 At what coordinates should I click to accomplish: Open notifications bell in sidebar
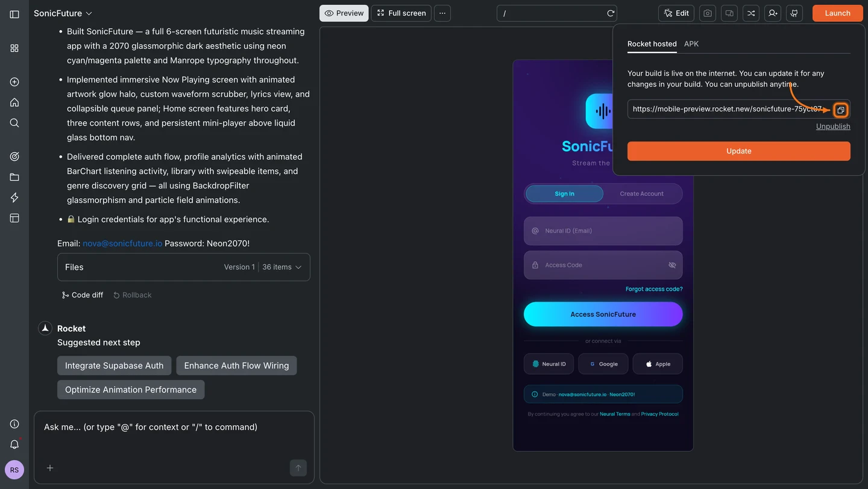tap(14, 444)
